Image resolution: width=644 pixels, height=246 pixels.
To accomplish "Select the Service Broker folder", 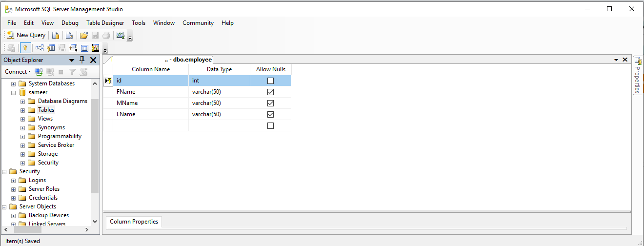I will point(56,145).
